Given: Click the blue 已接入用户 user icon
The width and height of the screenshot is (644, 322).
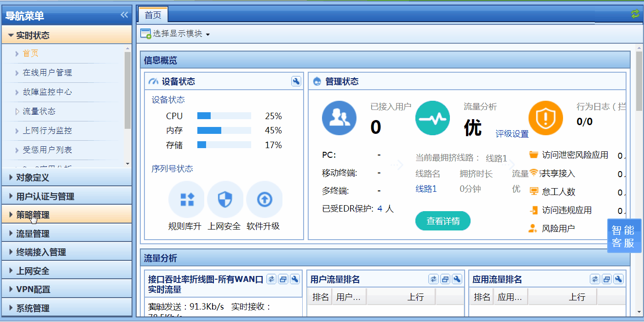Looking at the screenshot, I should coord(339,118).
